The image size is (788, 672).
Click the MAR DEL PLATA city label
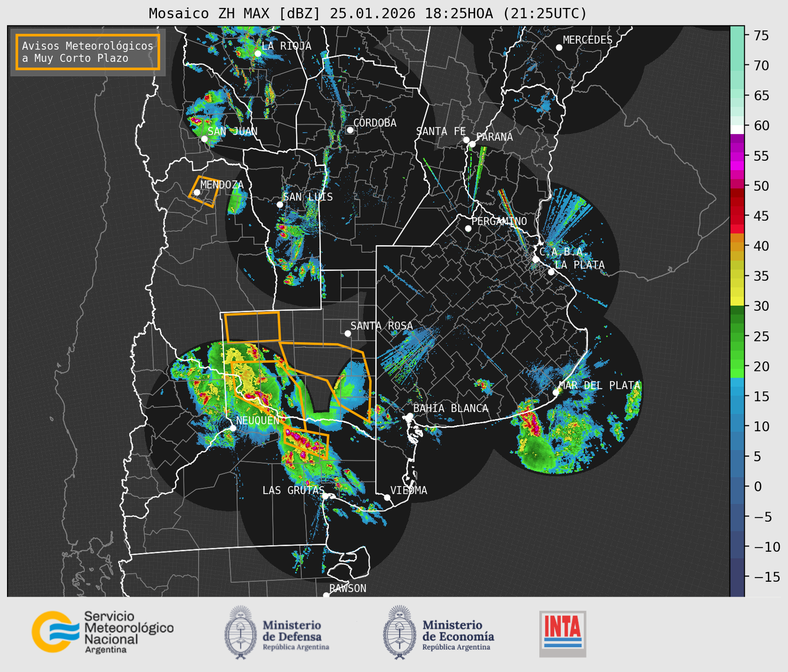pos(600,385)
